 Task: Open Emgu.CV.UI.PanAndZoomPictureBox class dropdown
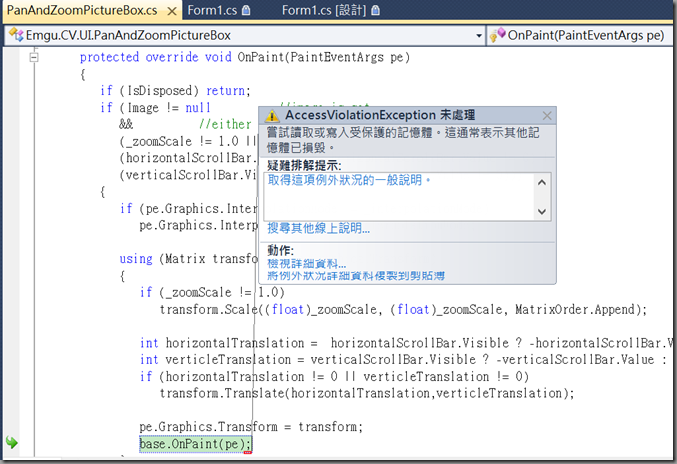245,35
